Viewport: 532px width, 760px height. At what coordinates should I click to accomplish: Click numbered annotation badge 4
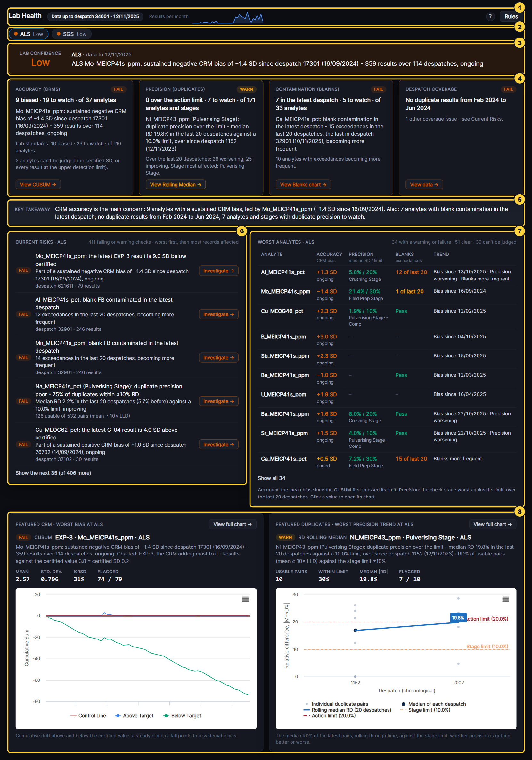tap(520, 79)
